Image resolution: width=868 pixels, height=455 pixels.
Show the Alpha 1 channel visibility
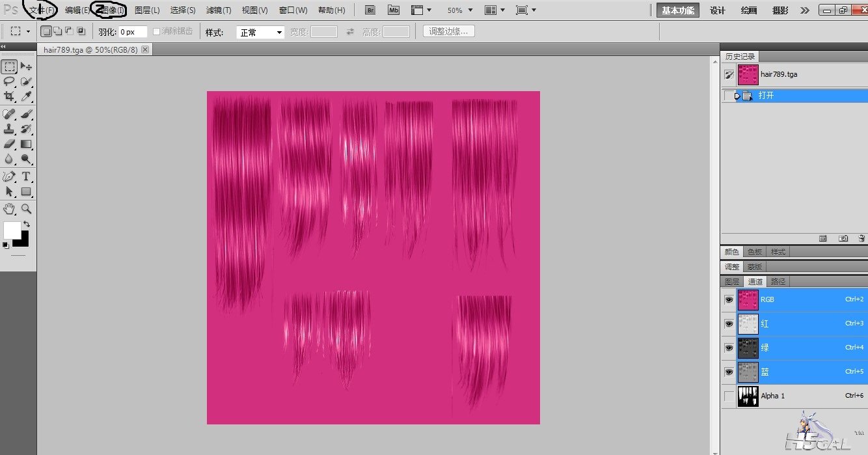[x=729, y=396]
